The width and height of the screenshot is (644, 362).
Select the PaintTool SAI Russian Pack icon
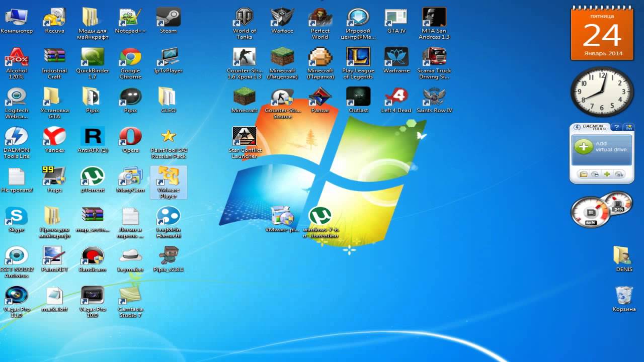168,143
